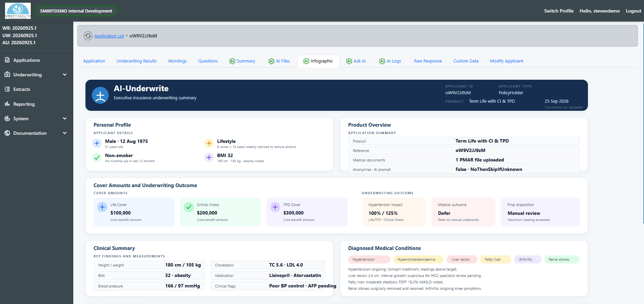644x304 pixels.
Task: Click the AI-Underwrite header cross icon
Action: tap(100, 95)
